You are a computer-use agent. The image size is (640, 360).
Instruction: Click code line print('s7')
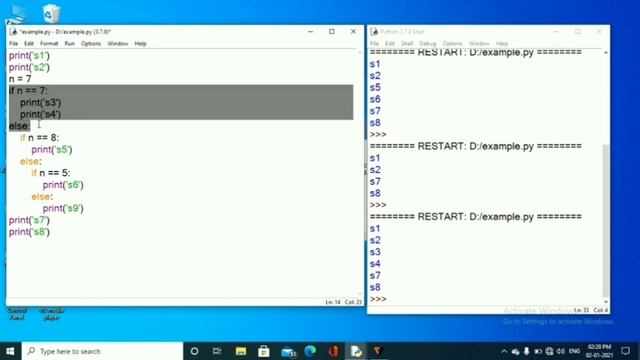(29, 220)
